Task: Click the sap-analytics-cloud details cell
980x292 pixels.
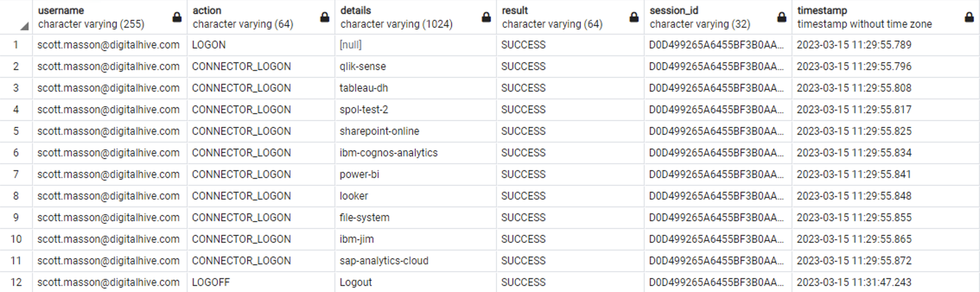Action: 415,261
